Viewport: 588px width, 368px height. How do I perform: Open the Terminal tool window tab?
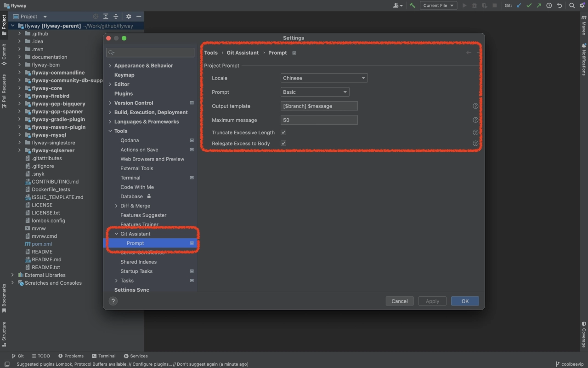pos(103,356)
